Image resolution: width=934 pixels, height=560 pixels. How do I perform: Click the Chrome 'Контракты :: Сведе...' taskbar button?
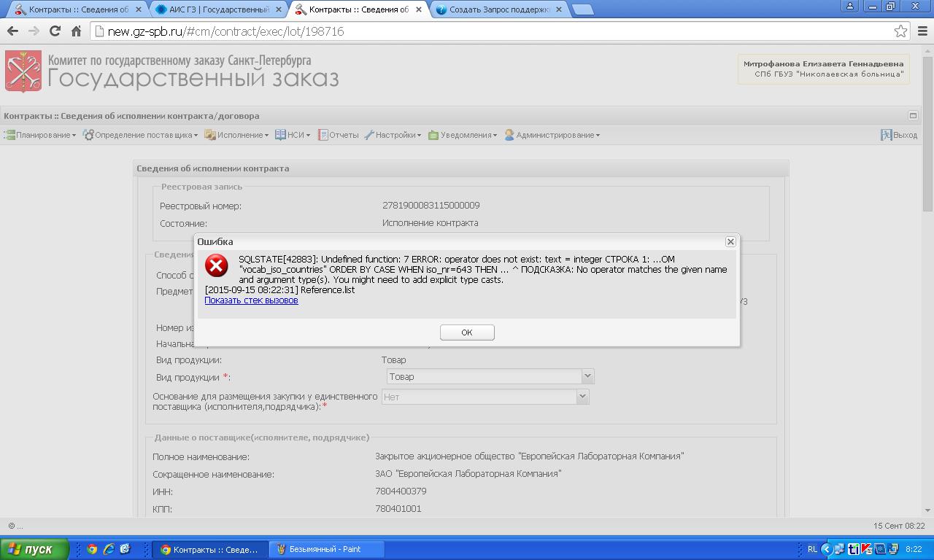(x=209, y=549)
